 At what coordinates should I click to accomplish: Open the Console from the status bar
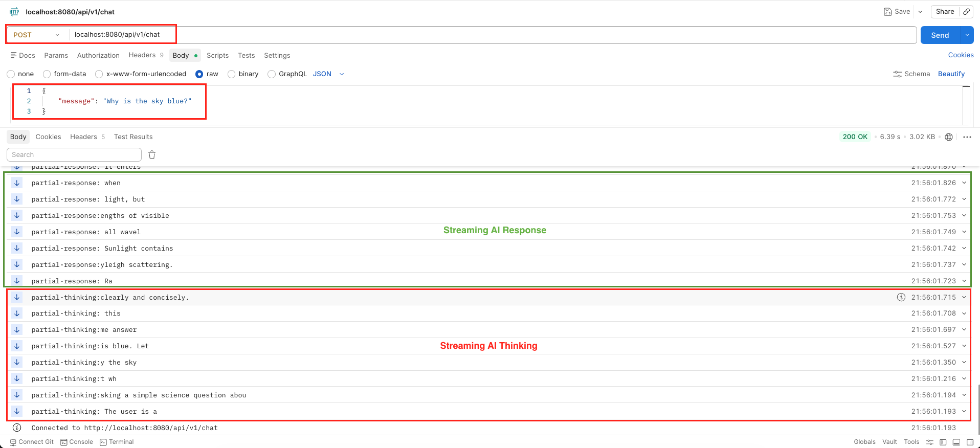point(77,442)
